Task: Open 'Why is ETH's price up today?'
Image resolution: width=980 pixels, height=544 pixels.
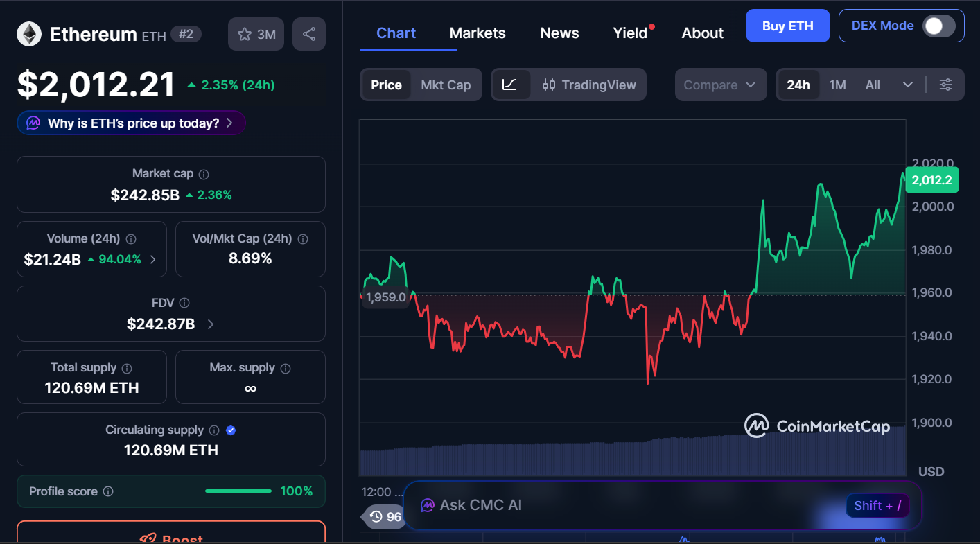Action: click(x=132, y=123)
